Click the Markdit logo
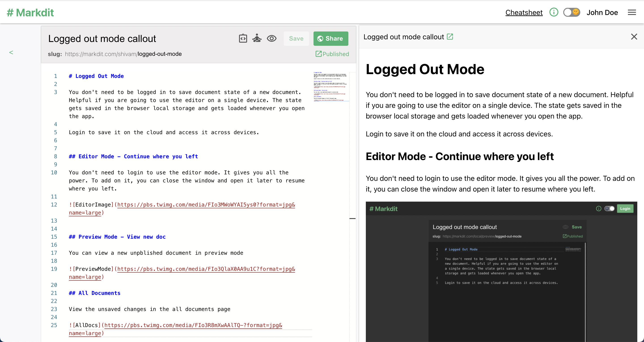The image size is (644, 342). (x=30, y=13)
